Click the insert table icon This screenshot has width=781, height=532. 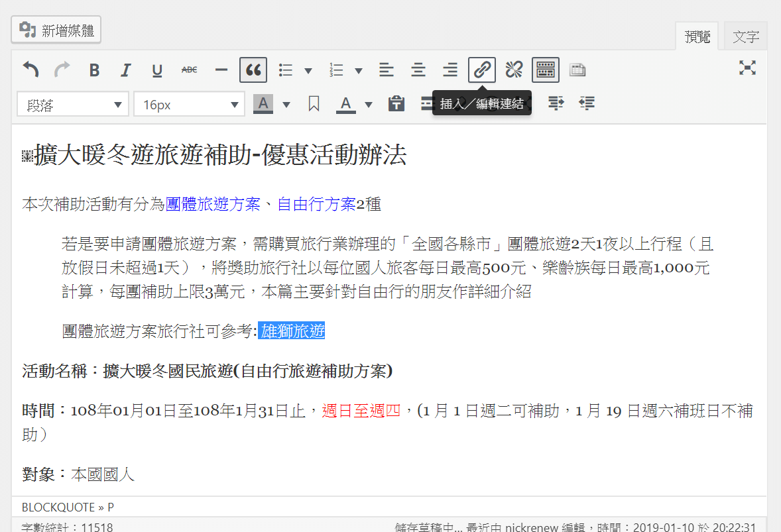(x=577, y=70)
